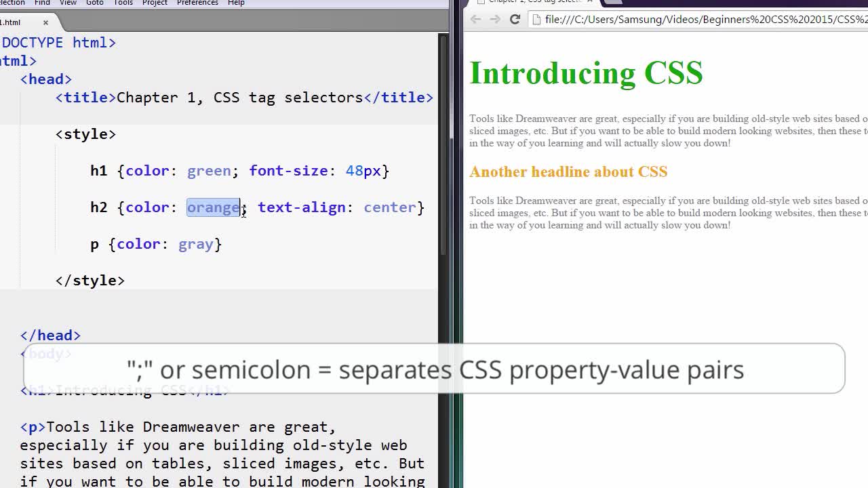The image size is (868, 488).
Task: Open the Help menu
Action: 236,3
